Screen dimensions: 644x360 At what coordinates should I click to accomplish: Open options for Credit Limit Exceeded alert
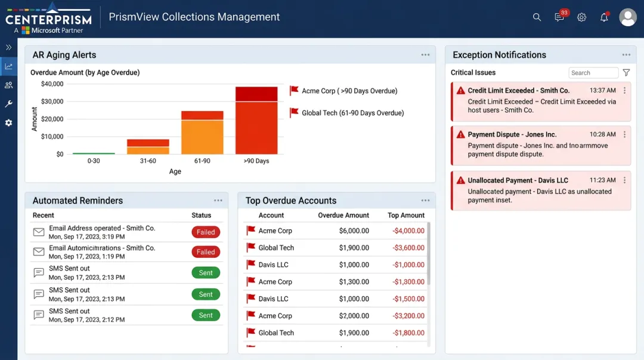pyautogui.click(x=624, y=91)
